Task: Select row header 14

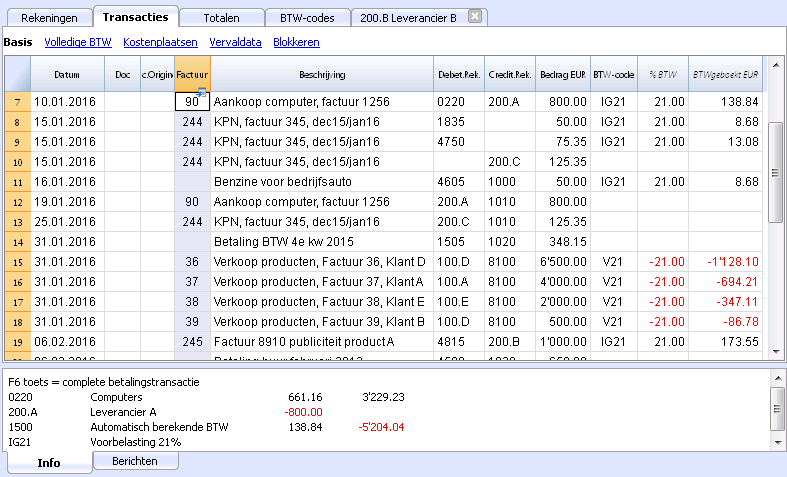Action: (x=18, y=242)
